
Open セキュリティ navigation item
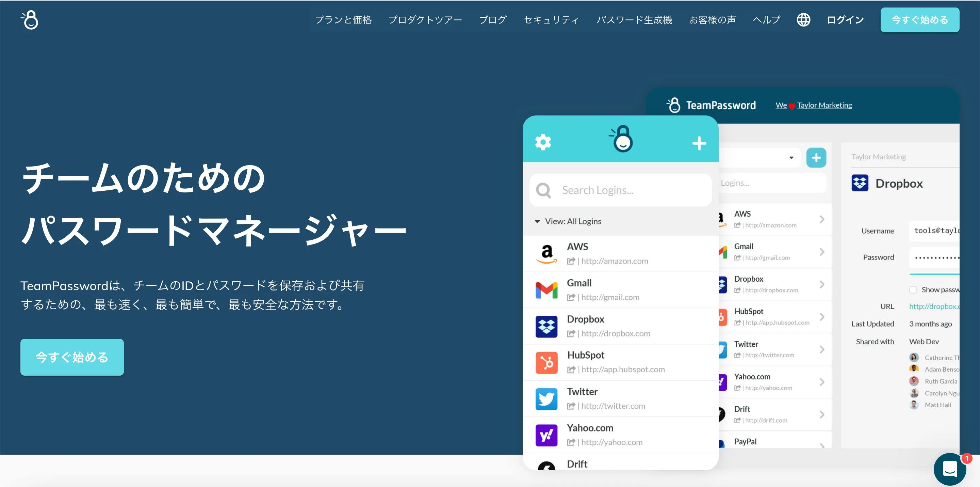tap(551, 20)
